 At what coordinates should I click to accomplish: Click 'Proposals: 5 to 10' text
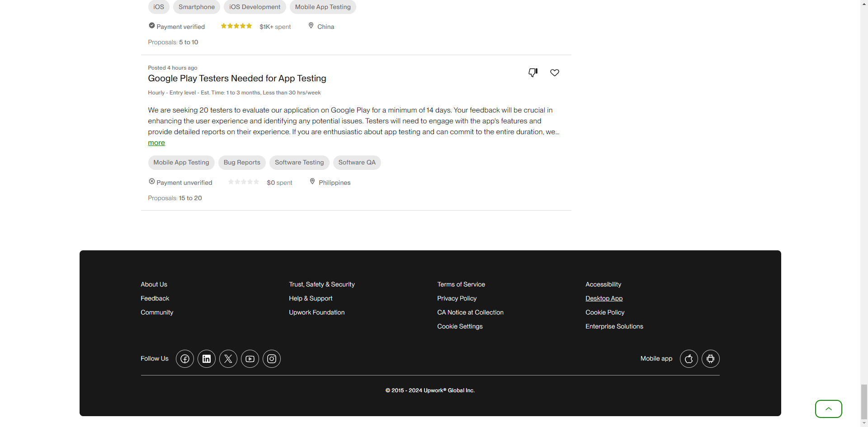click(173, 42)
